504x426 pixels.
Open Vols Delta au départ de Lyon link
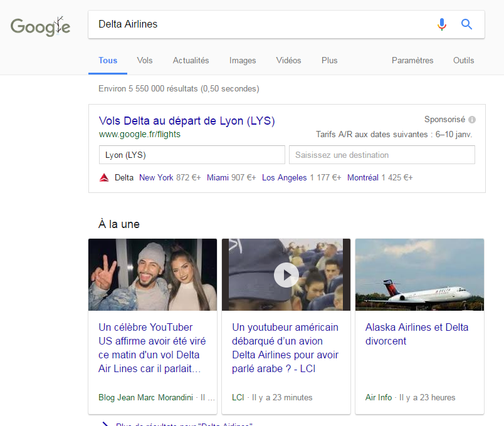tap(186, 121)
